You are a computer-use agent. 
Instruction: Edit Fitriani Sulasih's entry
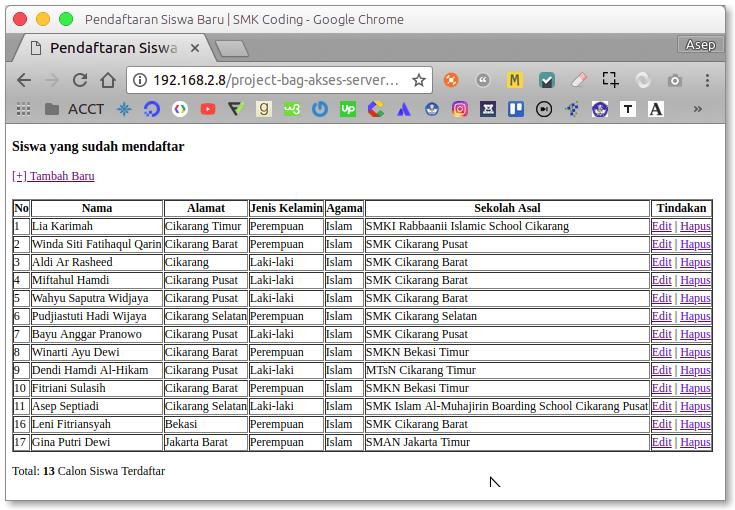(661, 388)
